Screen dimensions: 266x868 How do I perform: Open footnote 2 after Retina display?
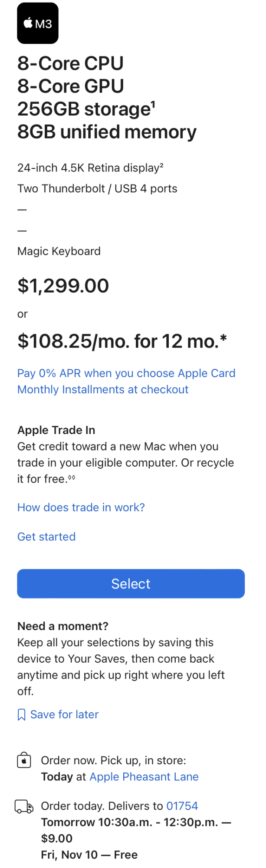(161, 165)
